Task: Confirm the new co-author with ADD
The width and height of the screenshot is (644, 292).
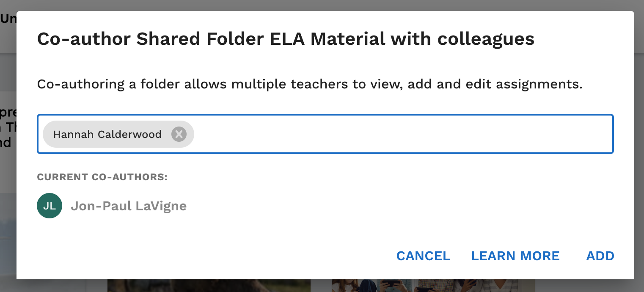Action: point(600,256)
